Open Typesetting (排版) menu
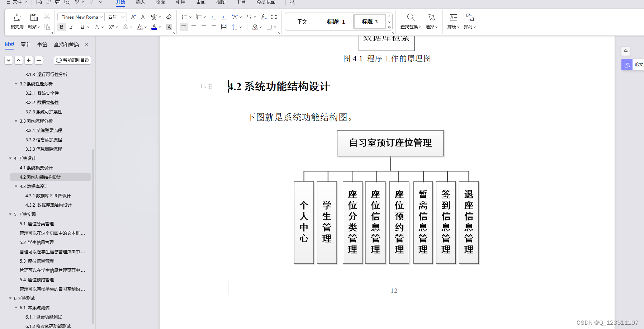The image size is (644, 329). 453,22
